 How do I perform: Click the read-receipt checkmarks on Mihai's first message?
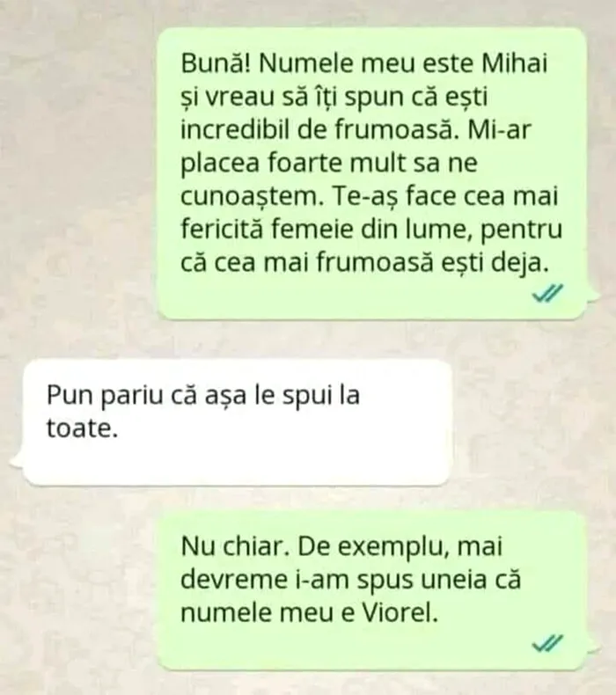pyautogui.click(x=547, y=293)
